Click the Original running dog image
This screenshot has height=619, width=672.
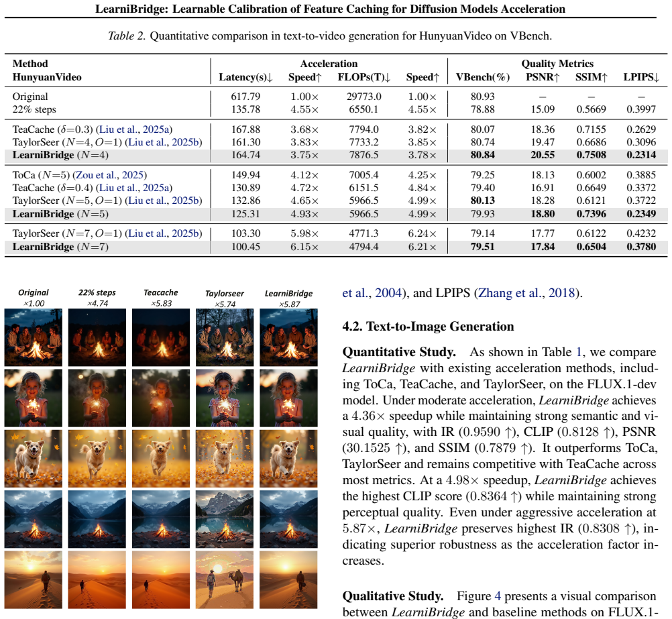[x=34, y=459]
